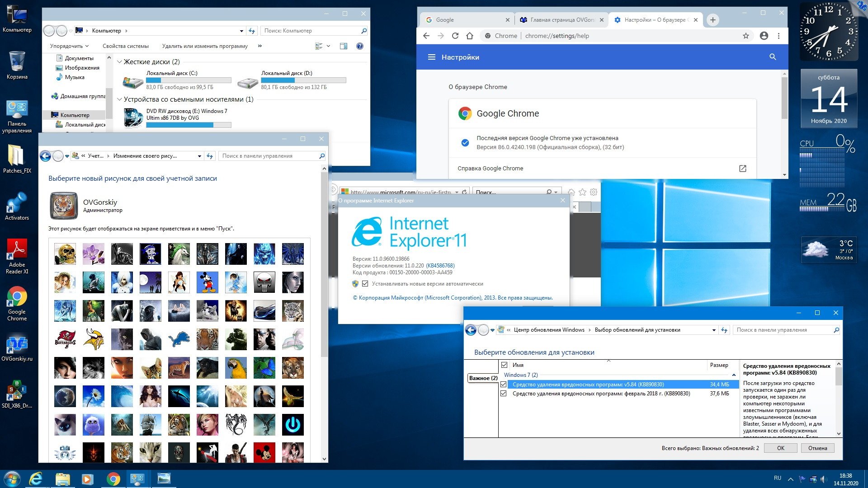Open the Activators desktop shortcut

(17, 206)
